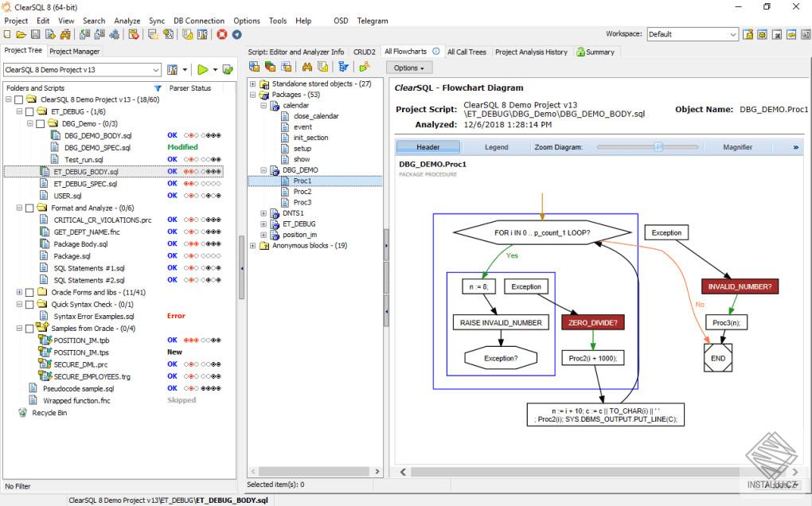Tick the Format and Analyze folder checkbox
The width and height of the screenshot is (812, 506).
click(x=29, y=208)
